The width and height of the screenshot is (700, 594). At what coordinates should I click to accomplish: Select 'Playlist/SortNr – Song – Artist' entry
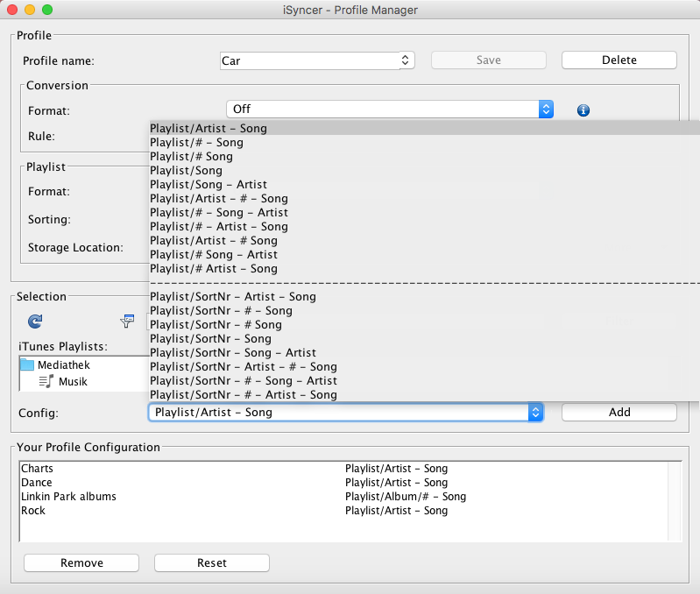[424, 352]
